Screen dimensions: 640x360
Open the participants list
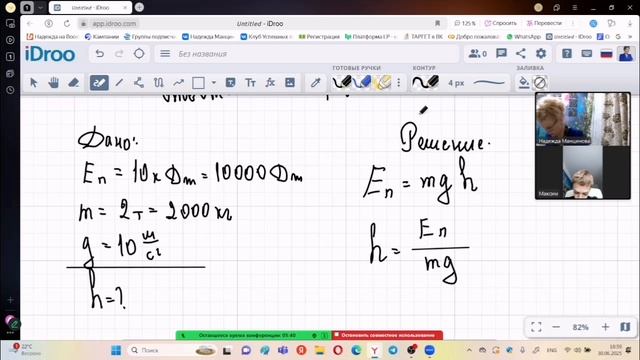click(478, 54)
